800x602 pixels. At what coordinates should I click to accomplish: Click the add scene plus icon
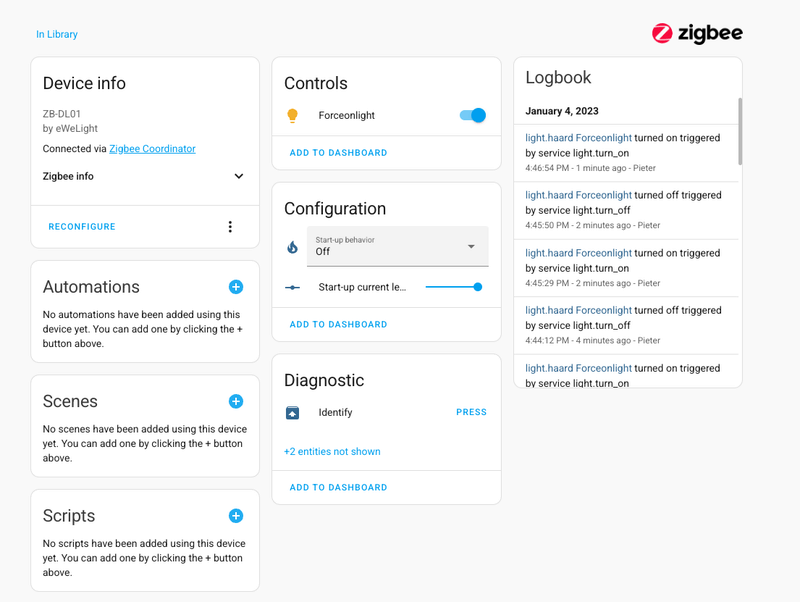click(x=236, y=401)
